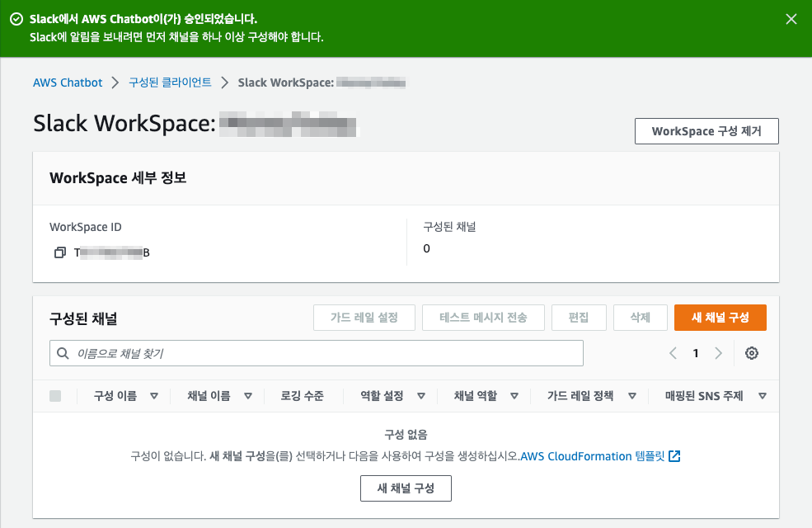Click 가드 레일 정책 column header text

(580, 396)
